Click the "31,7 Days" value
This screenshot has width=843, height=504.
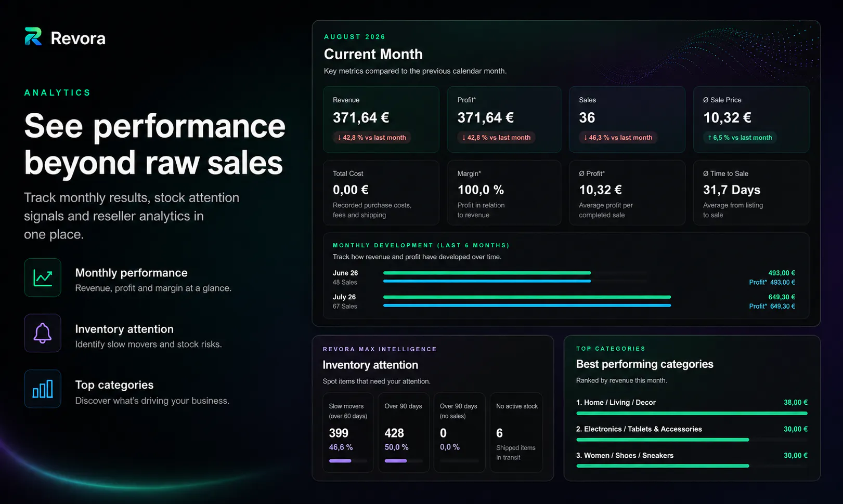pyautogui.click(x=732, y=190)
